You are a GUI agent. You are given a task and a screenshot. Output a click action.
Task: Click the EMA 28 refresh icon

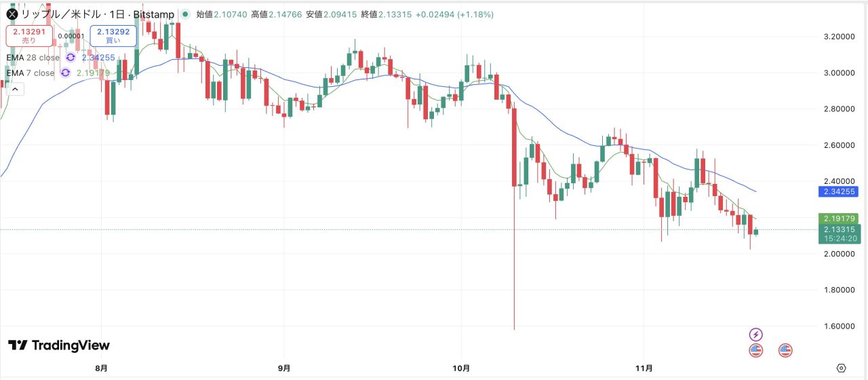(x=71, y=58)
